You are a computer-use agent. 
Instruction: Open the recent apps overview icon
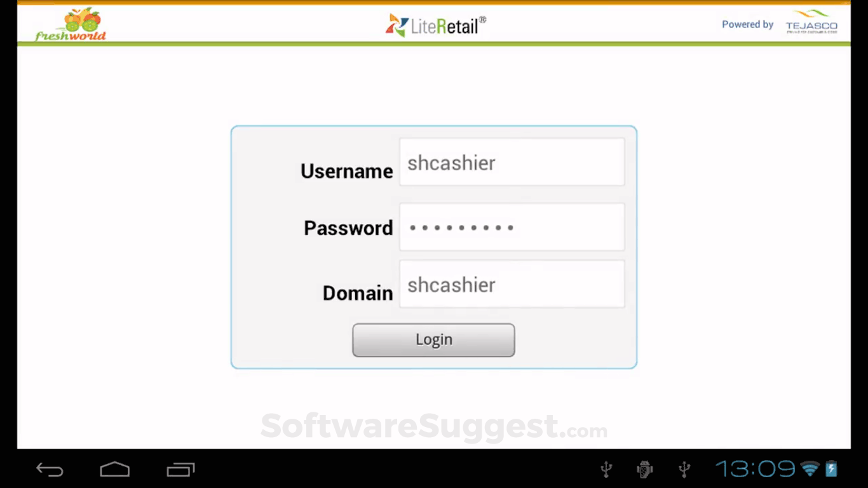pyautogui.click(x=180, y=470)
